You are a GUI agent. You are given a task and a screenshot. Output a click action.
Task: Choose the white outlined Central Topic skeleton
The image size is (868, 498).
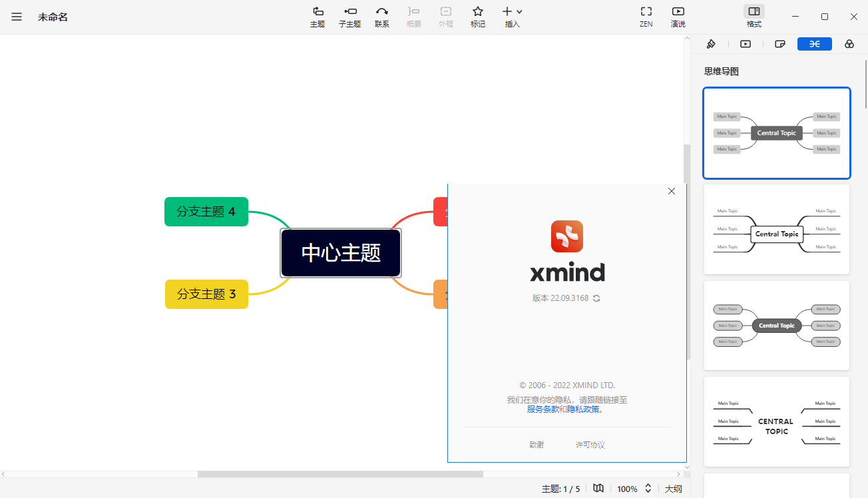(x=777, y=229)
